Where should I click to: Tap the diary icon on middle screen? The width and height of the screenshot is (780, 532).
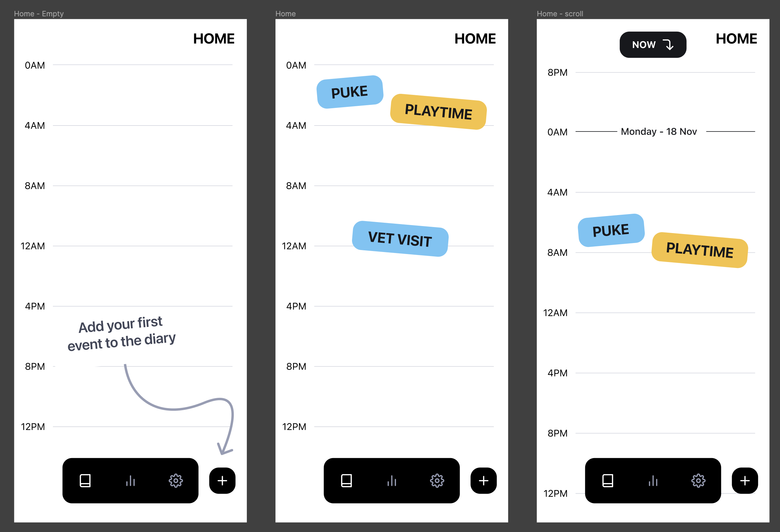pyautogui.click(x=346, y=480)
